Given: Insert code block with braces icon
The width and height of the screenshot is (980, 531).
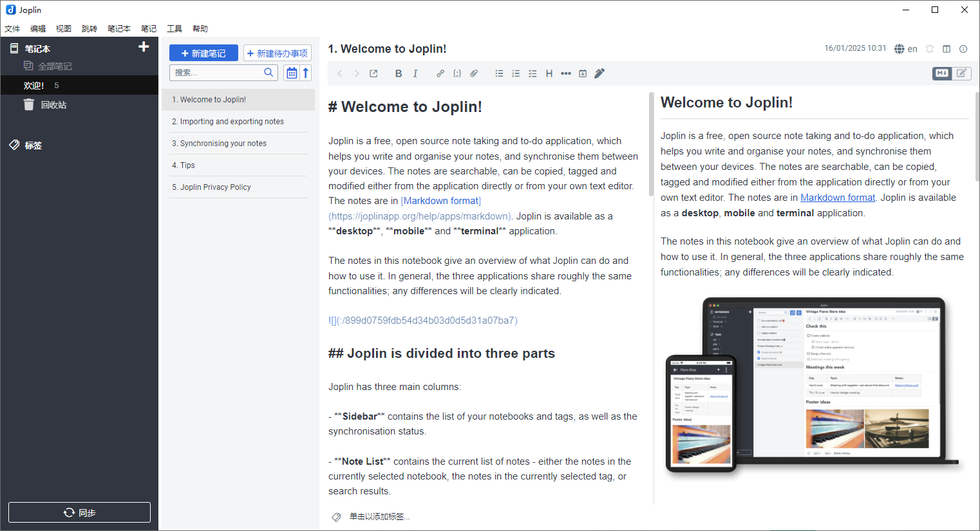Looking at the screenshot, I should point(457,73).
